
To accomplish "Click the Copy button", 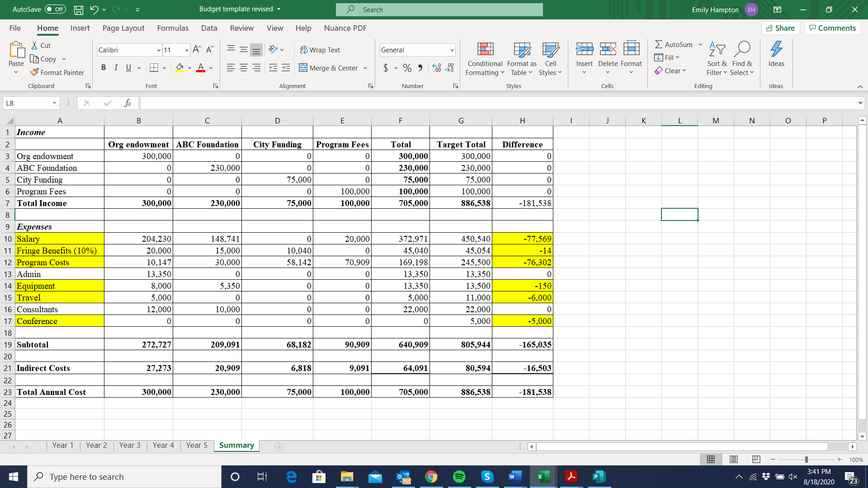I will tap(43, 59).
